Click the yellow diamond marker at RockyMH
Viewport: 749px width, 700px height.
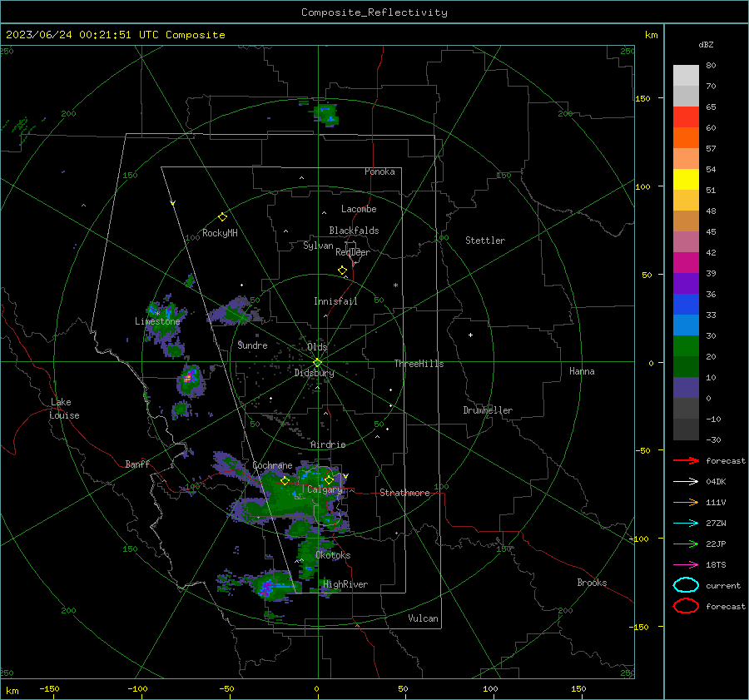[222, 217]
